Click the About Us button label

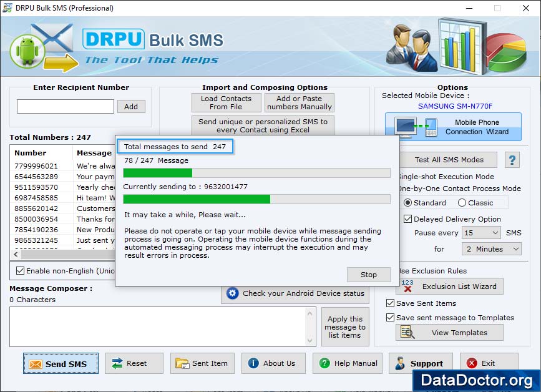click(279, 363)
